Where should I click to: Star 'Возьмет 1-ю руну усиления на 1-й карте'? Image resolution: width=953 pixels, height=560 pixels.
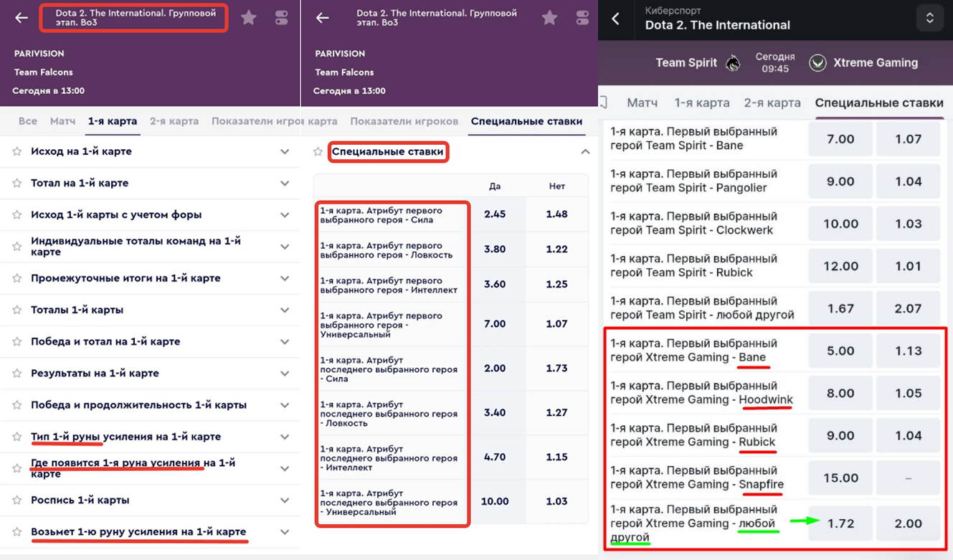(17, 531)
